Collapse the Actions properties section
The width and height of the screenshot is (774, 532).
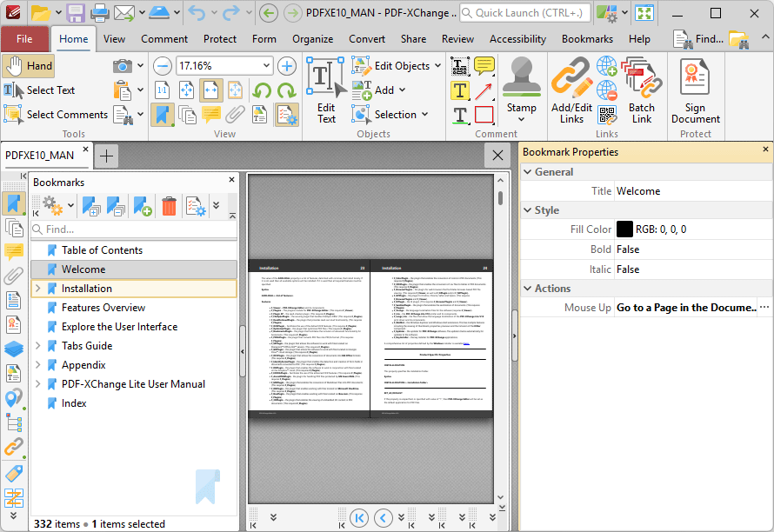(x=528, y=289)
